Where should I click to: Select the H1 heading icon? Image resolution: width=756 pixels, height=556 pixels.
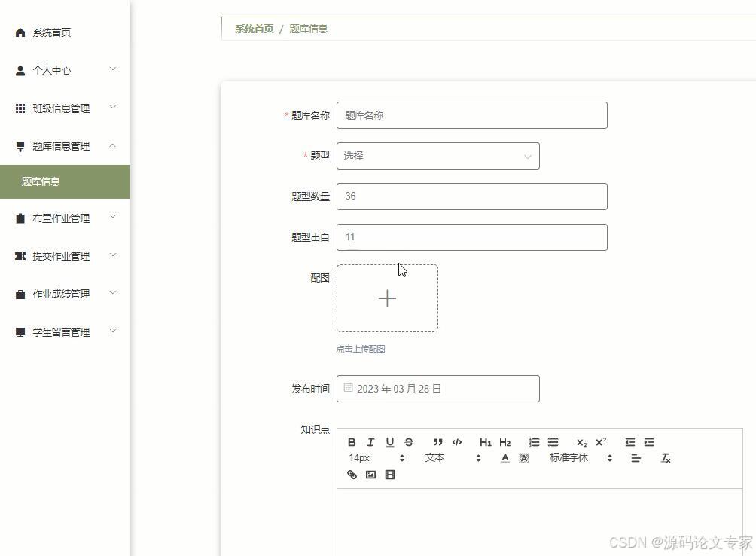[486, 442]
